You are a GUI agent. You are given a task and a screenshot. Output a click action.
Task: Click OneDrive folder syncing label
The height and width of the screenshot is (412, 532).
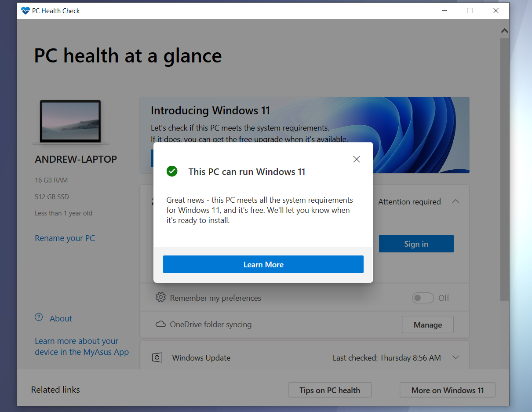click(211, 324)
